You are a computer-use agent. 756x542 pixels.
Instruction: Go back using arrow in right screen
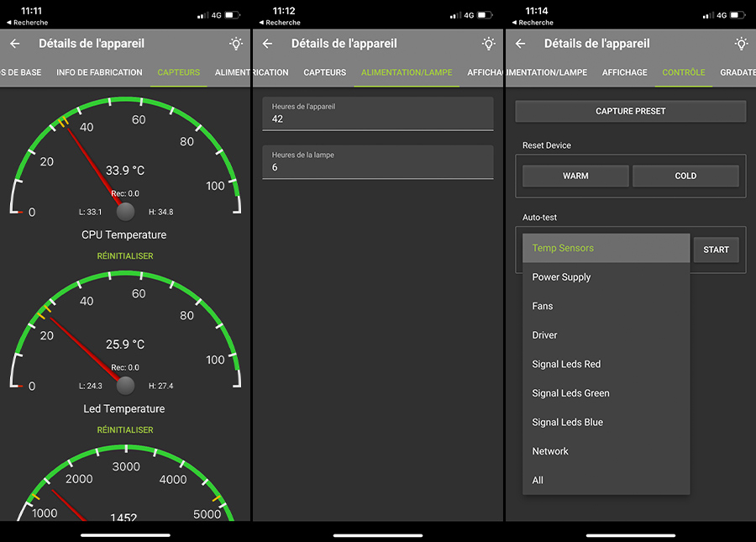(x=520, y=44)
